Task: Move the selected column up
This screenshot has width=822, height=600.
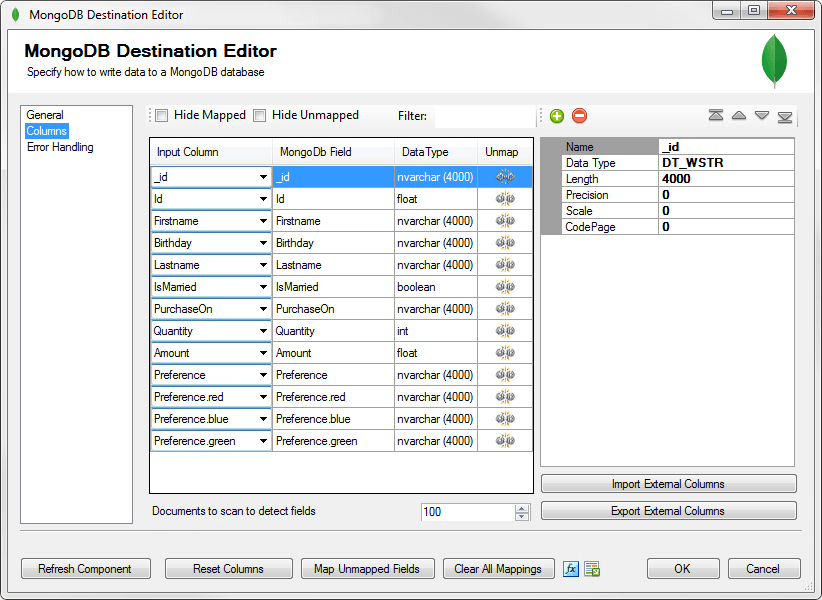Action: [739, 115]
